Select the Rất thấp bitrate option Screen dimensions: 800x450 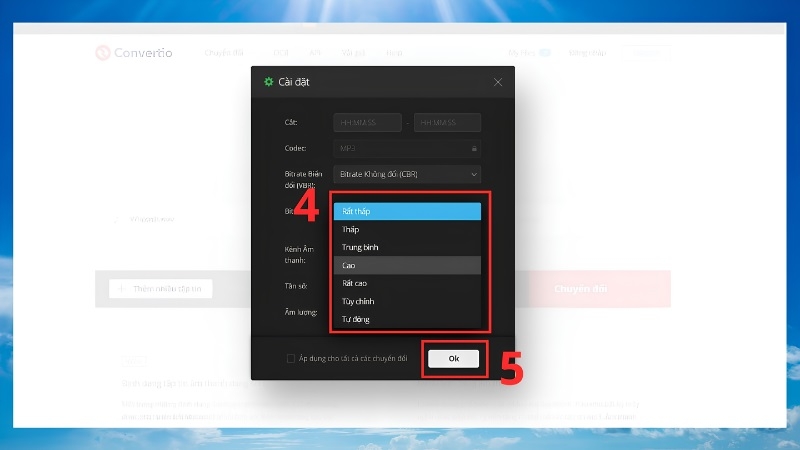407,211
